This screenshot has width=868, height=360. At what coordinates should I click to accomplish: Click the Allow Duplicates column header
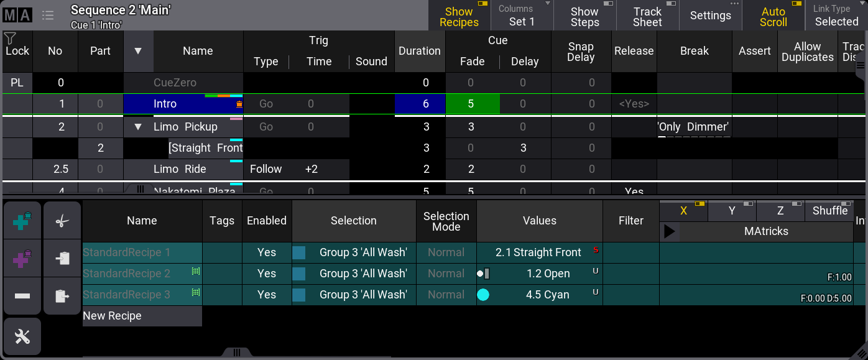point(808,51)
